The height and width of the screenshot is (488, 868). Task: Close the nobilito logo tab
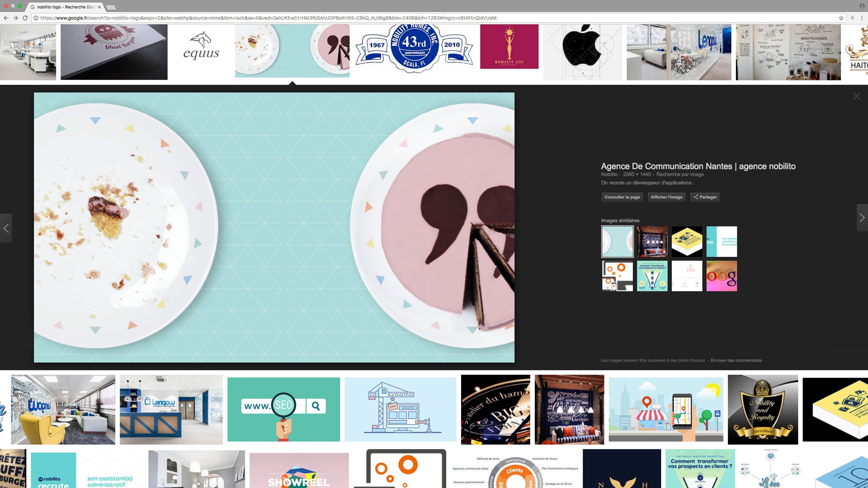point(99,7)
